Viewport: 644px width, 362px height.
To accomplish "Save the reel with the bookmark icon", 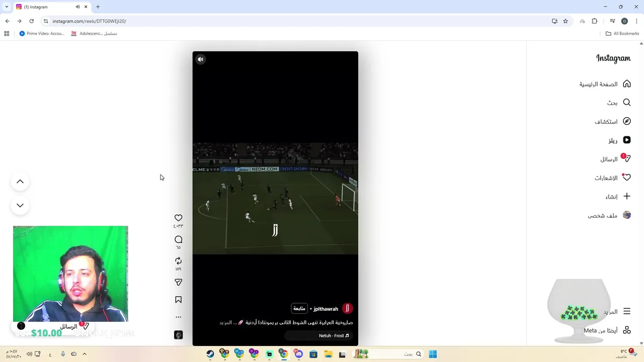I will (178, 300).
